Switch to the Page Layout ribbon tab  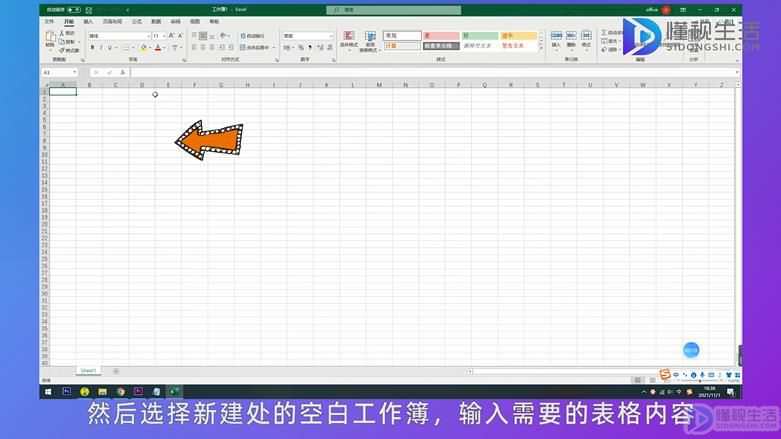(x=112, y=21)
